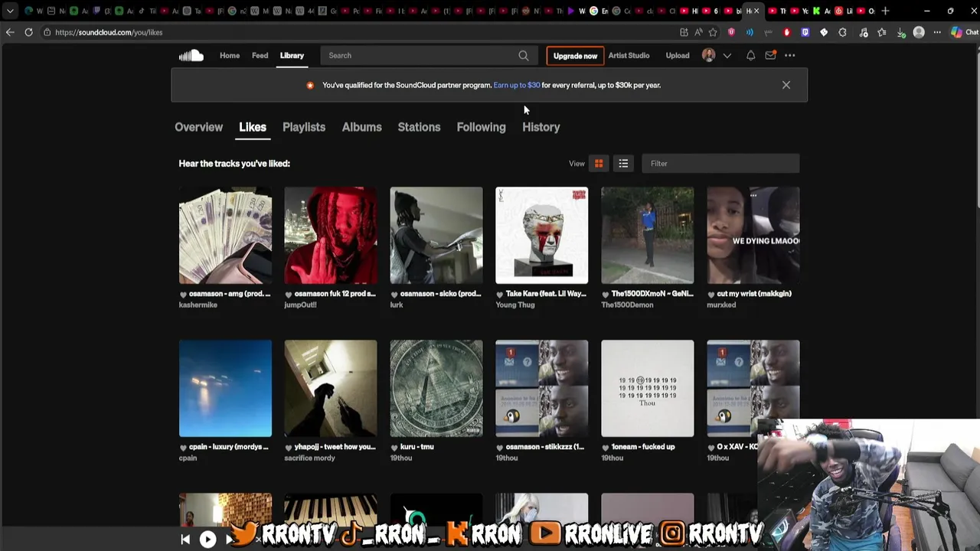
Task: Open the Twitch extension icon
Action: (805, 32)
